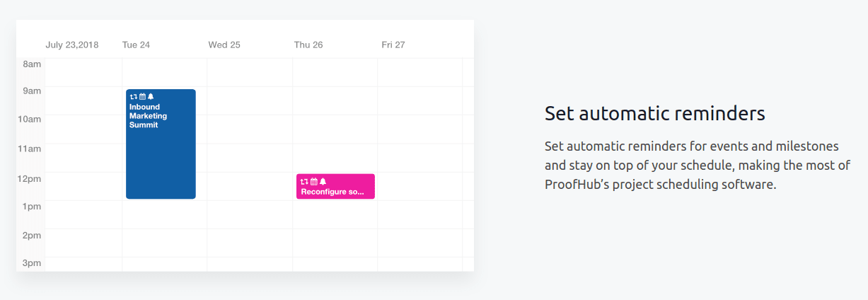Click the repeat icon on the Reconfigure event

305,182
